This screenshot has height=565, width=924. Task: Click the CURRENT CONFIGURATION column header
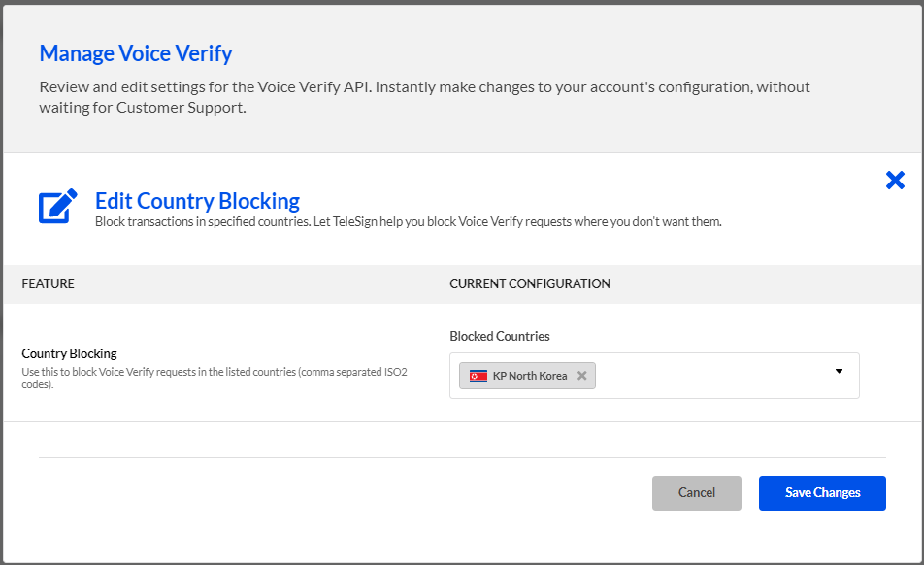pyautogui.click(x=530, y=283)
